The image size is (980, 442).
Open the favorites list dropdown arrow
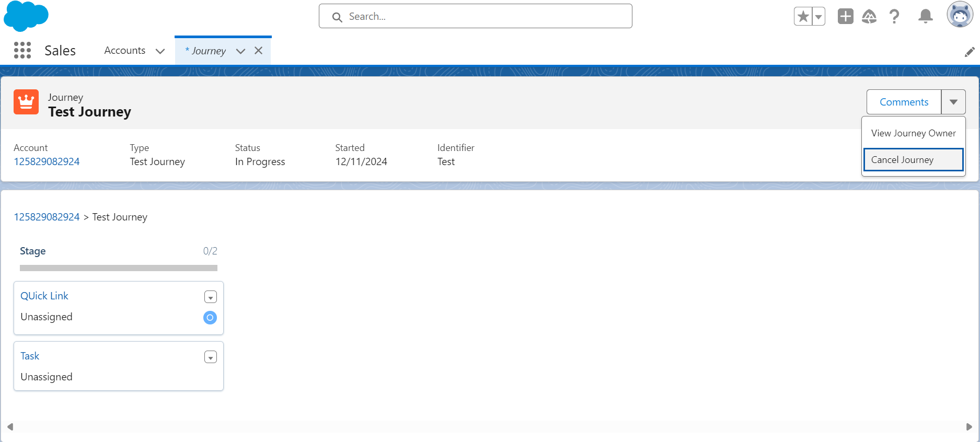click(818, 17)
